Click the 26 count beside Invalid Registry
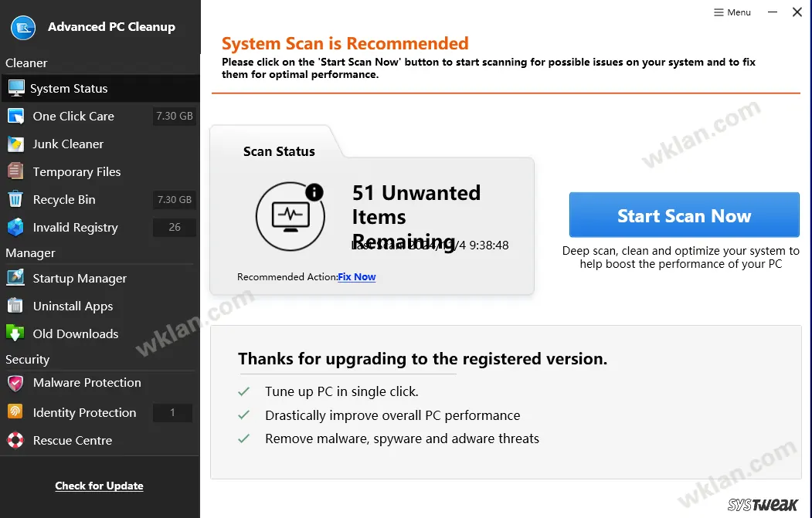The width and height of the screenshot is (812, 518). (x=175, y=227)
